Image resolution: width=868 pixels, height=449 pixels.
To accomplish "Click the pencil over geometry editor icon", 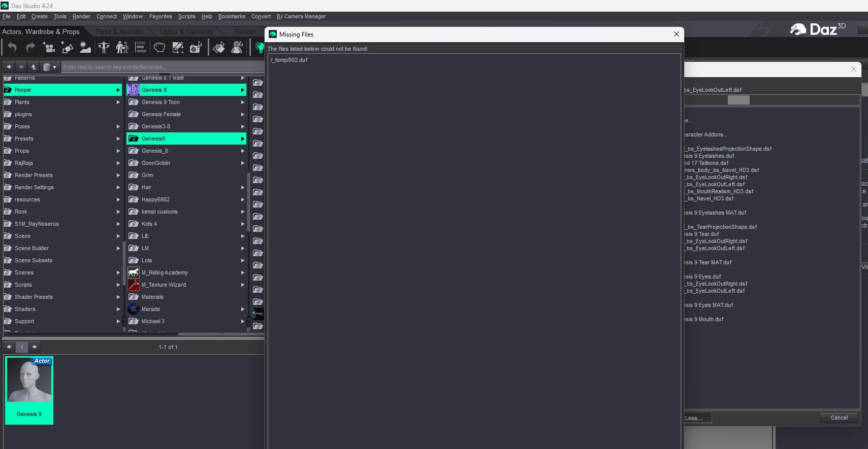I will (178, 48).
